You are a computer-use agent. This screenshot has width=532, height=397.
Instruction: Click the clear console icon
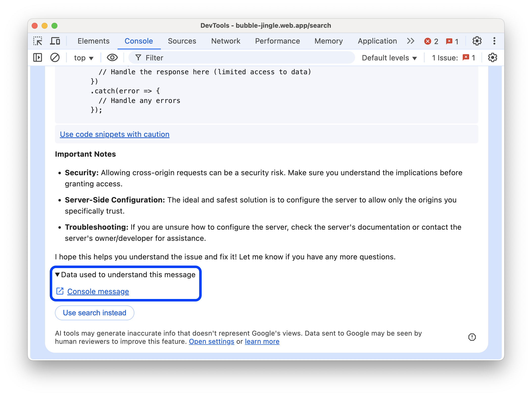55,58
